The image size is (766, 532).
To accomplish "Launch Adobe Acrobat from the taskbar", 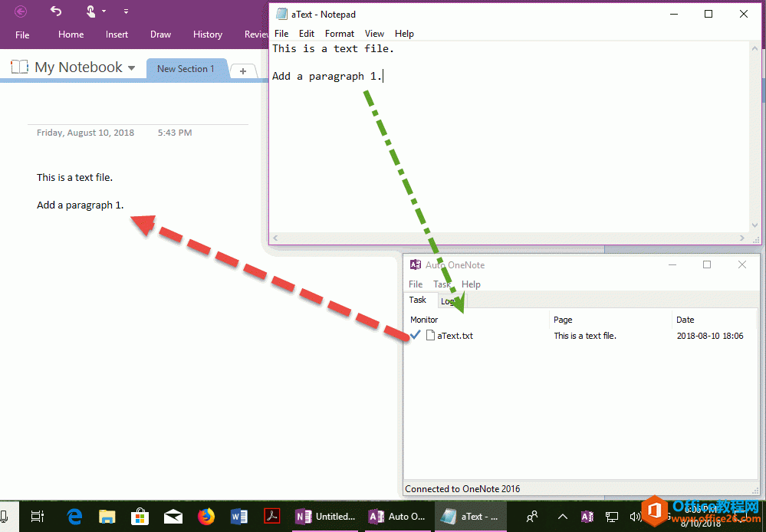I will coord(272,516).
